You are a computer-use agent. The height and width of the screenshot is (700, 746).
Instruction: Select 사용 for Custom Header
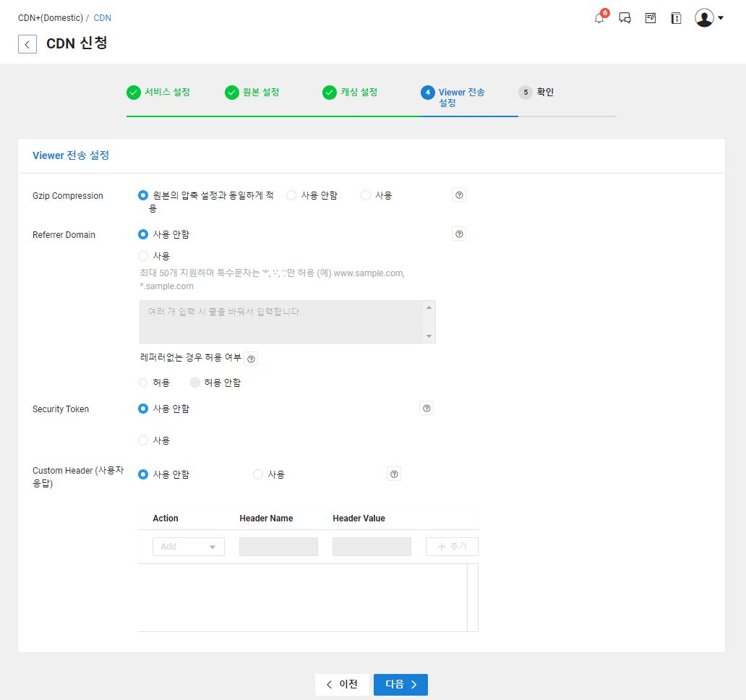point(258,474)
